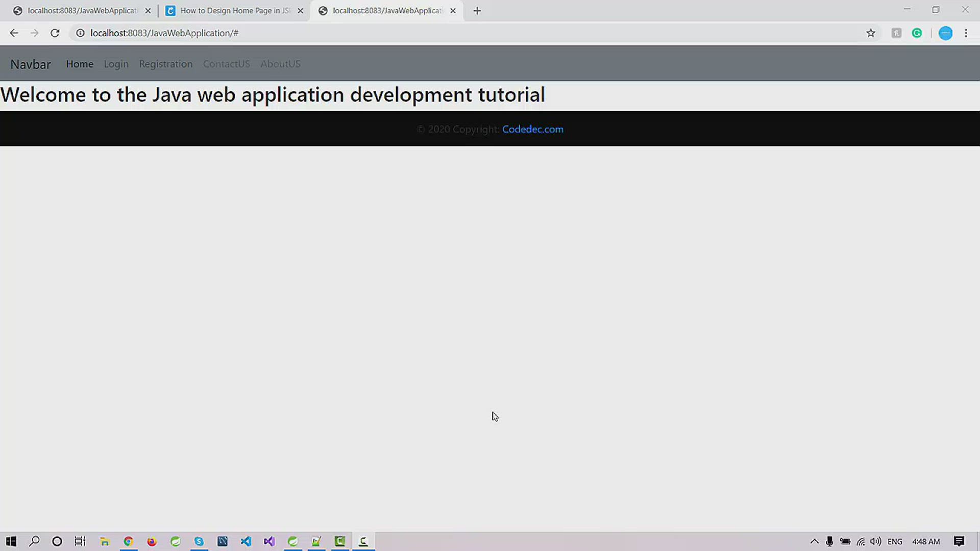Go back to the previous page
980x551 pixels.
tap(14, 33)
